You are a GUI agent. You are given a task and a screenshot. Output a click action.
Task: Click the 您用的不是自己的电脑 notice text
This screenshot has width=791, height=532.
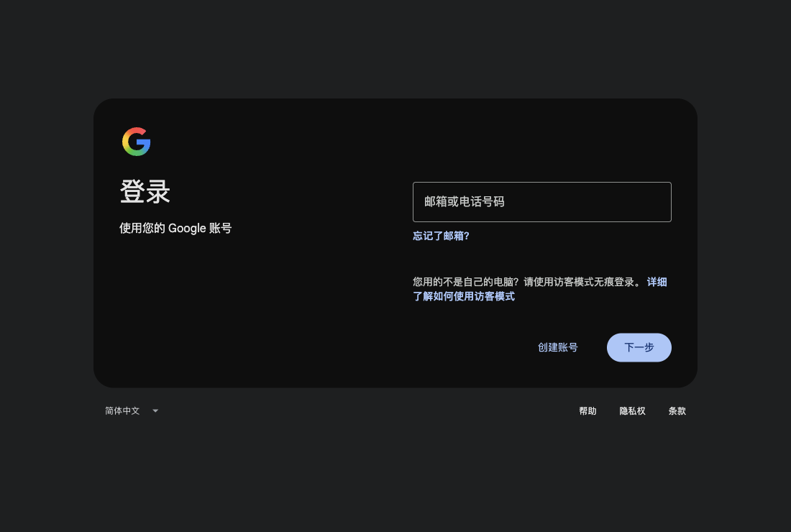click(529, 283)
